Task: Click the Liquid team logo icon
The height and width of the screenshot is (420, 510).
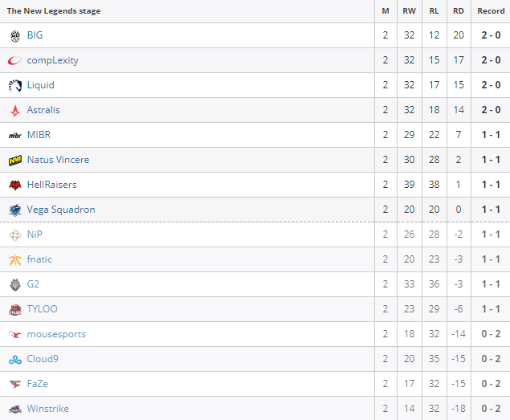Action: click(15, 85)
